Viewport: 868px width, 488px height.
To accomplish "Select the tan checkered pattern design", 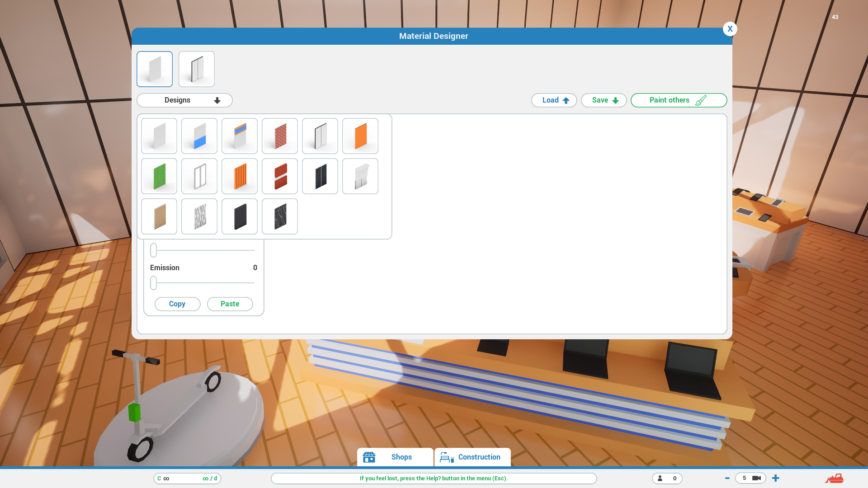I will pyautogui.click(x=159, y=216).
